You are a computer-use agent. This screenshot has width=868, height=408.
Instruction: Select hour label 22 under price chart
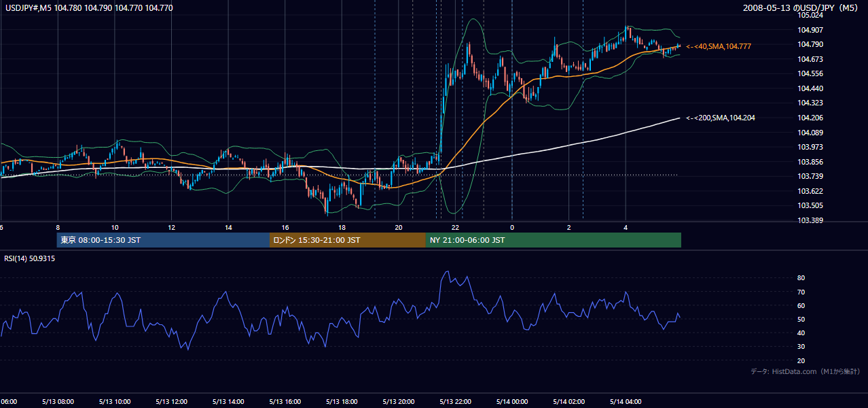pyautogui.click(x=455, y=227)
